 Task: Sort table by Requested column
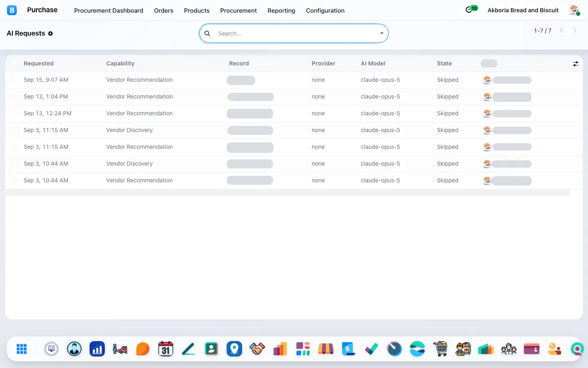(x=38, y=63)
